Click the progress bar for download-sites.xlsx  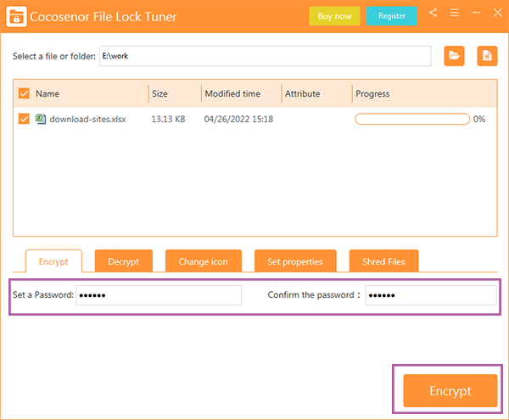tap(412, 119)
